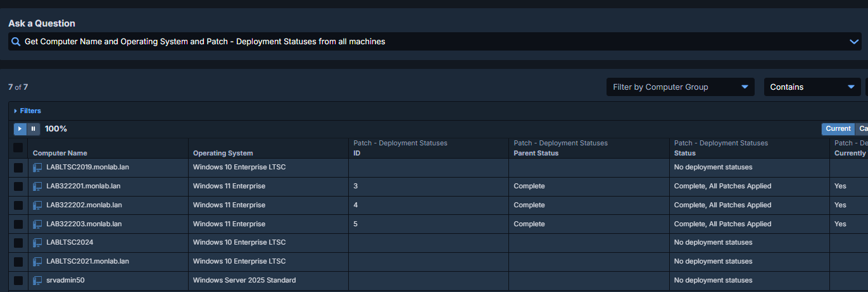This screenshot has width=868, height=292.
Task: Click the computer icon beside LABLTSC2021.monlab.lan
Action: [37, 262]
